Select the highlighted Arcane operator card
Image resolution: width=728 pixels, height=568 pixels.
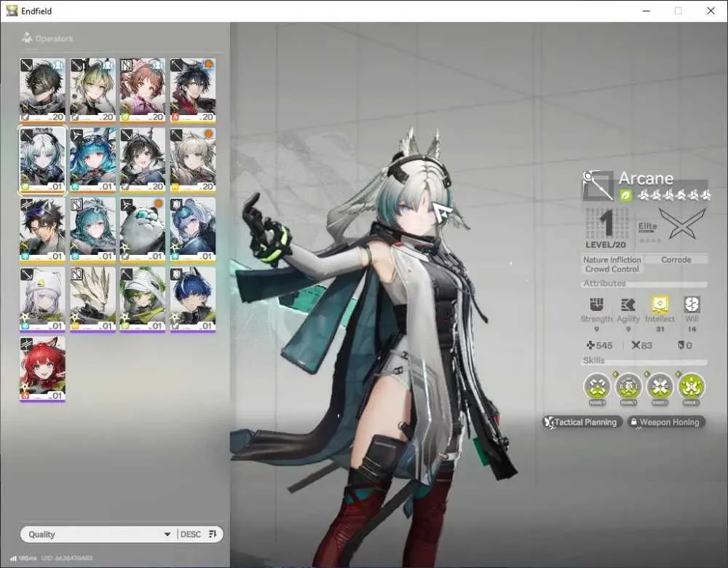43,159
